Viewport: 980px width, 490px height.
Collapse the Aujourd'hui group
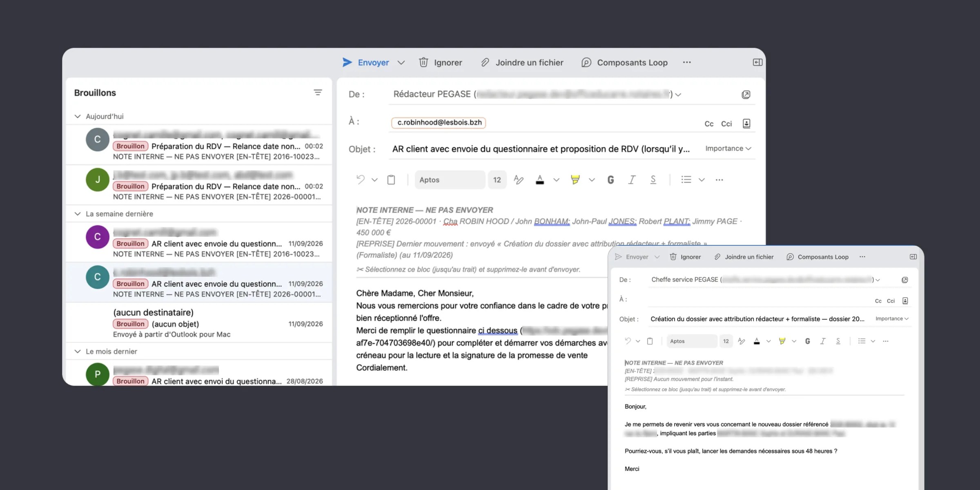pos(78,116)
